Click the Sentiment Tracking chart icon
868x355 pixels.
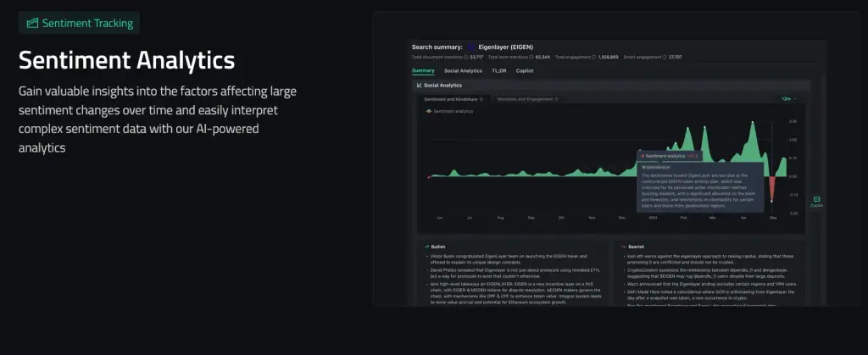point(33,23)
